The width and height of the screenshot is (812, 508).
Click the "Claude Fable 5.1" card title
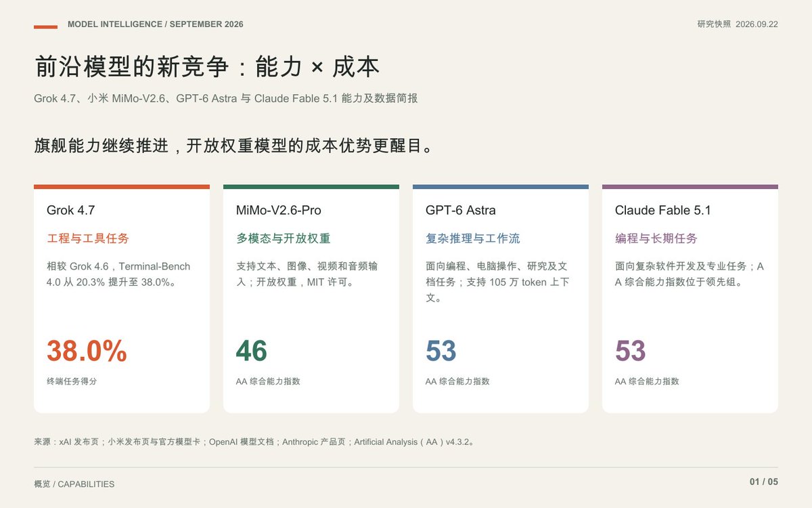coord(663,211)
